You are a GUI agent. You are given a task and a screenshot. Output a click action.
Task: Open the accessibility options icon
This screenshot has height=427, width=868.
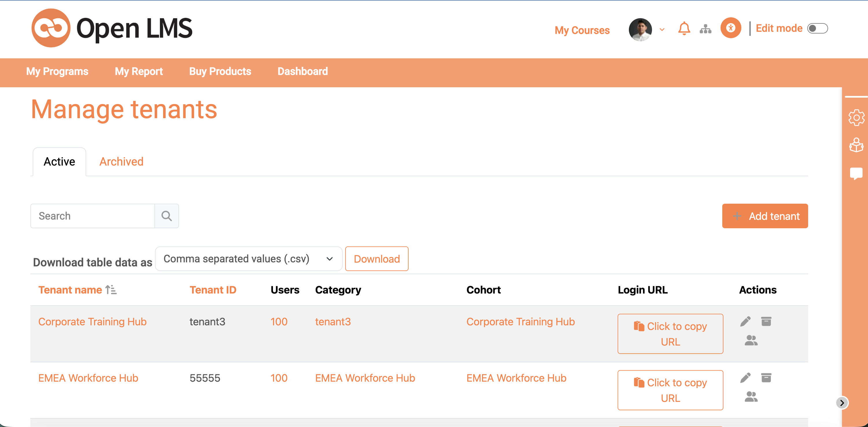(x=731, y=28)
